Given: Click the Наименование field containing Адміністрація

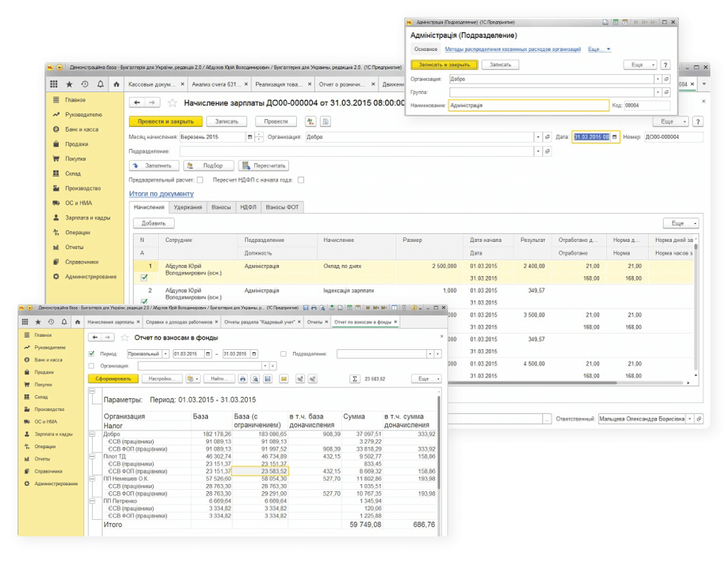Looking at the screenshot, I should (528, 105).
